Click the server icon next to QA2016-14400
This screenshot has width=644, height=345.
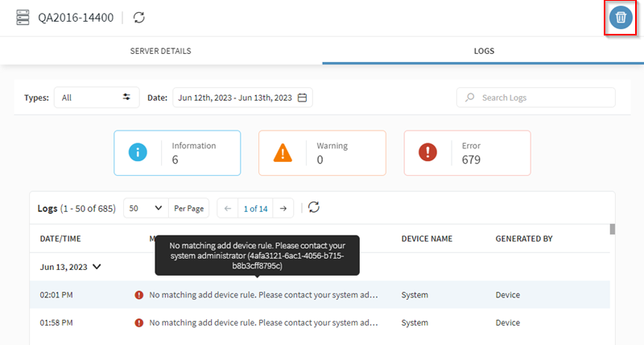tap(23, 17)
